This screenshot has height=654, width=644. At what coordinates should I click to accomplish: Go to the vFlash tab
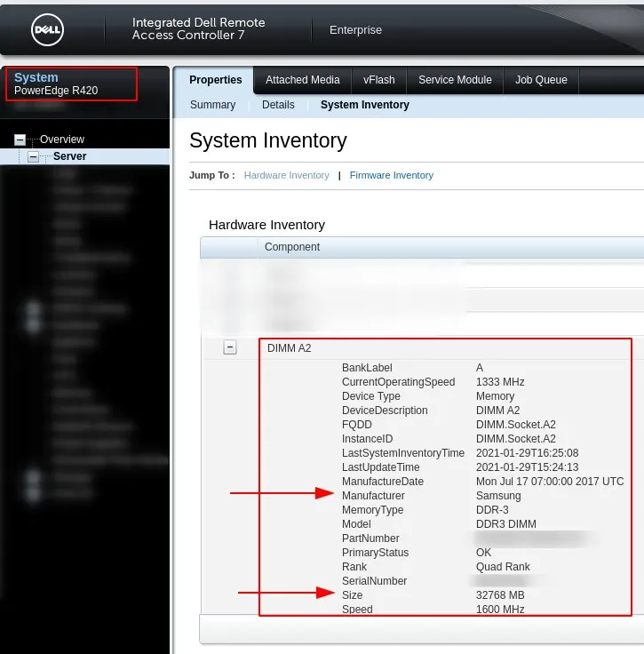pyautogui.click(x=378, y=80)
